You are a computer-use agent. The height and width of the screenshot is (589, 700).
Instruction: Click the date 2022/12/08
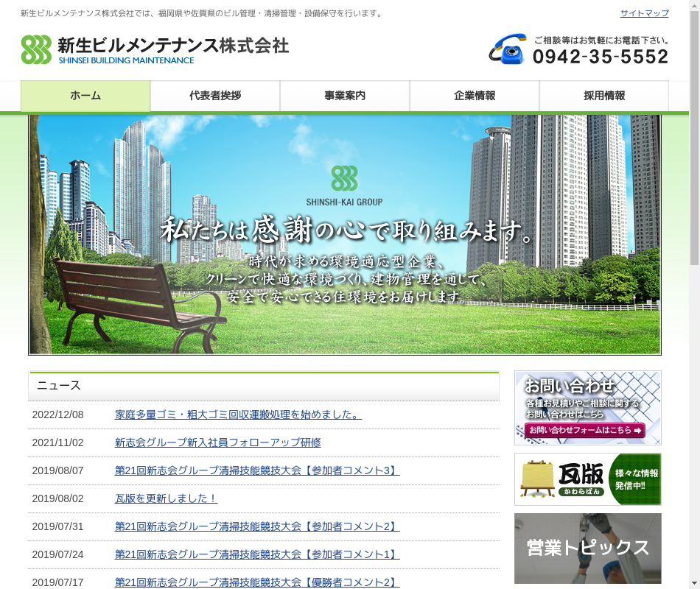point(57,415)
